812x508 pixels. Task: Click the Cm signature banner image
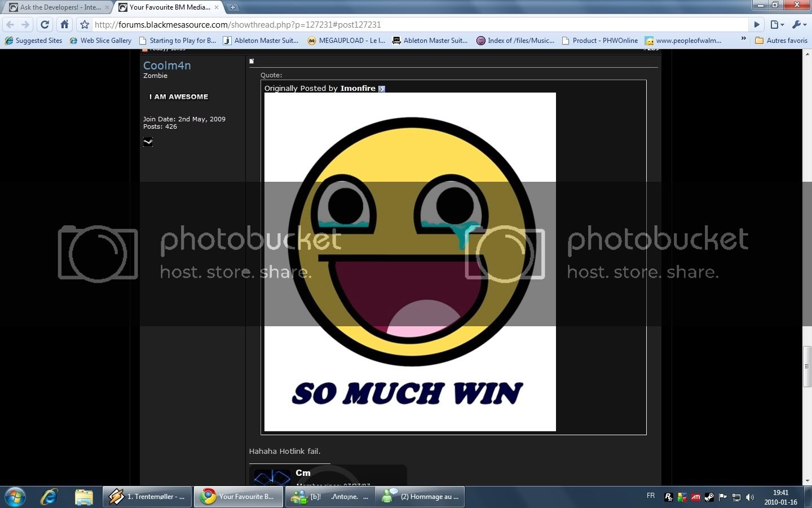click(x=328, y=476)
